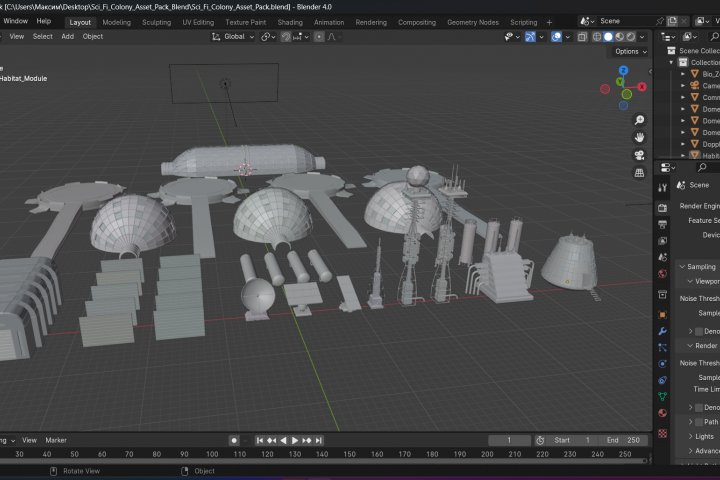Open the Help menu
This screenshot has height=480, width=720.
(43, 21)
